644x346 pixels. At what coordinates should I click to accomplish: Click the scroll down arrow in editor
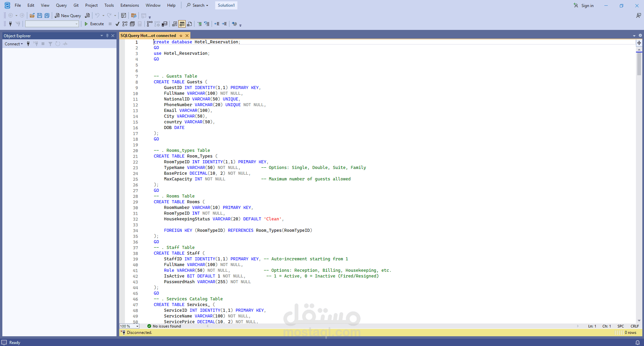639,320
